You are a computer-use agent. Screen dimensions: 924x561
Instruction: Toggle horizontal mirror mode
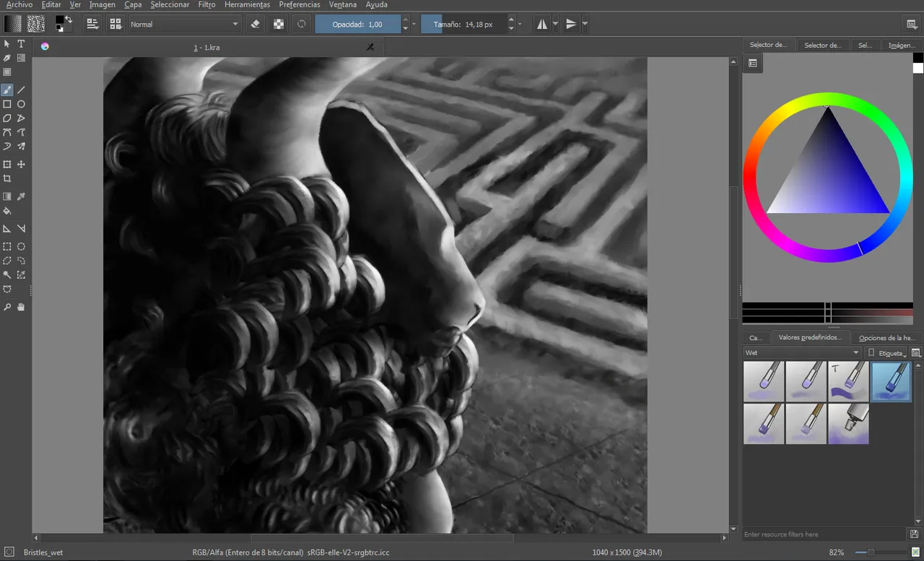(541, 24)
